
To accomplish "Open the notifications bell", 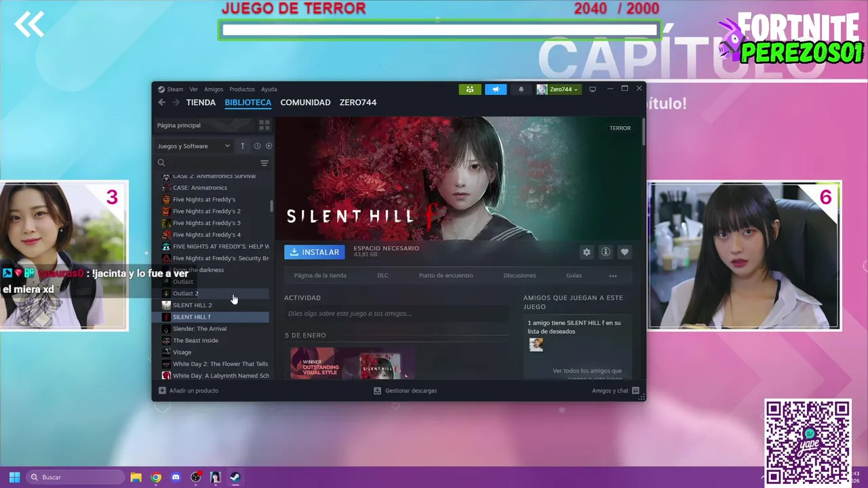I will [521, 89].
